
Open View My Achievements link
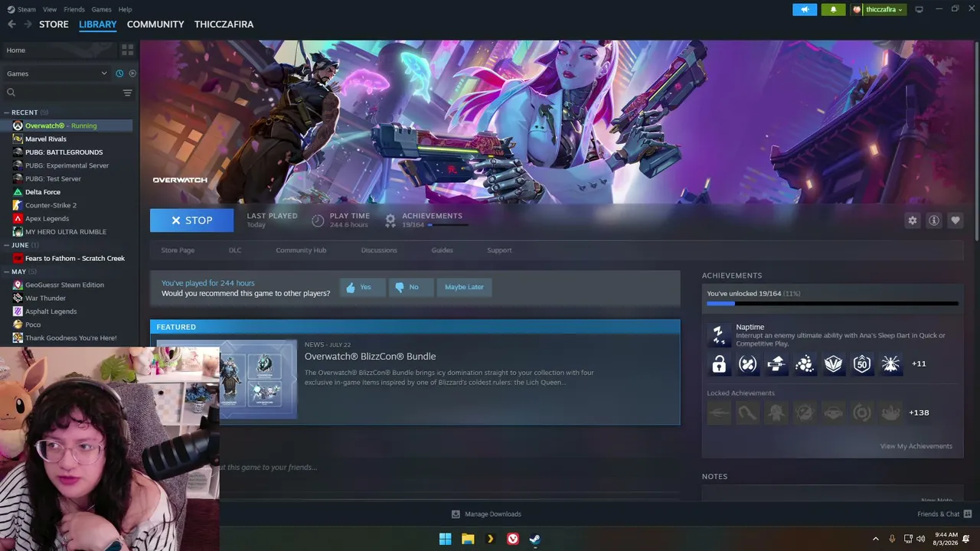tap(916, 446)
